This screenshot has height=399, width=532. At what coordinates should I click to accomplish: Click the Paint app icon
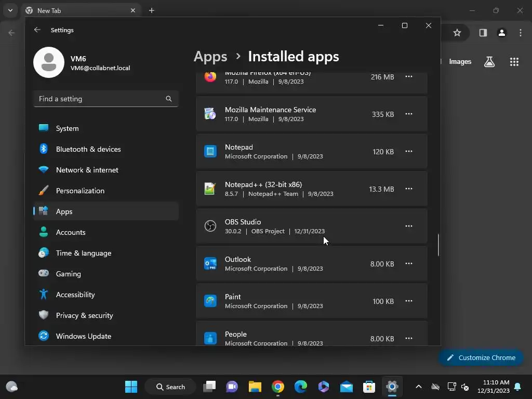tap(210, 301)
